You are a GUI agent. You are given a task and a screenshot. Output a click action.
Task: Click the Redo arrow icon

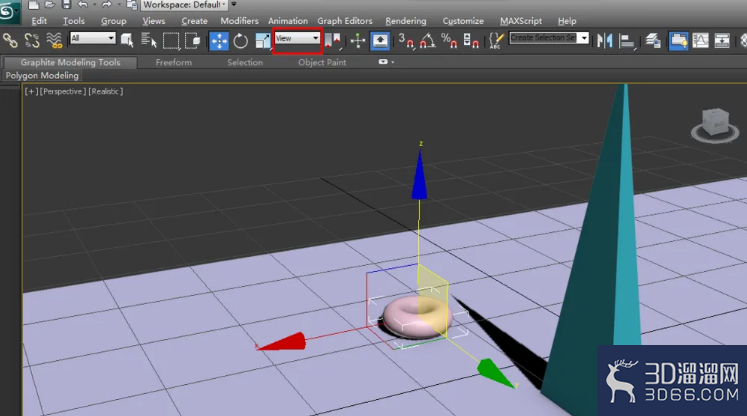(106, 5)
